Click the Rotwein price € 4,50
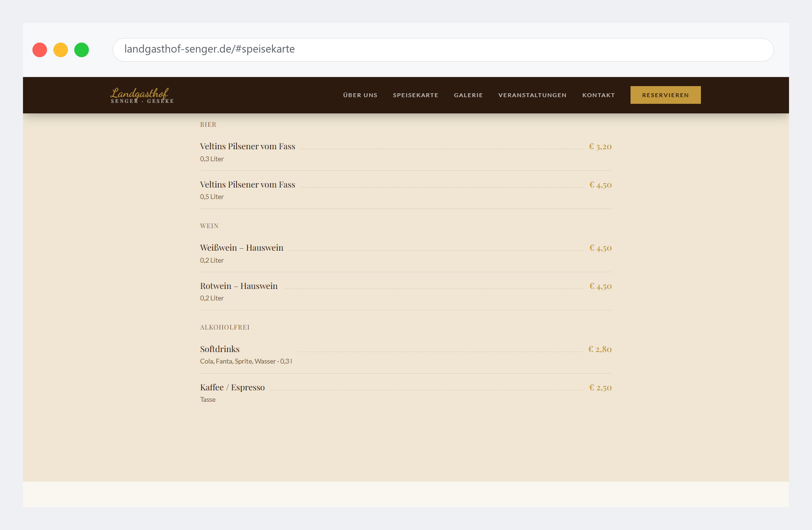 (x=601, y=286)
